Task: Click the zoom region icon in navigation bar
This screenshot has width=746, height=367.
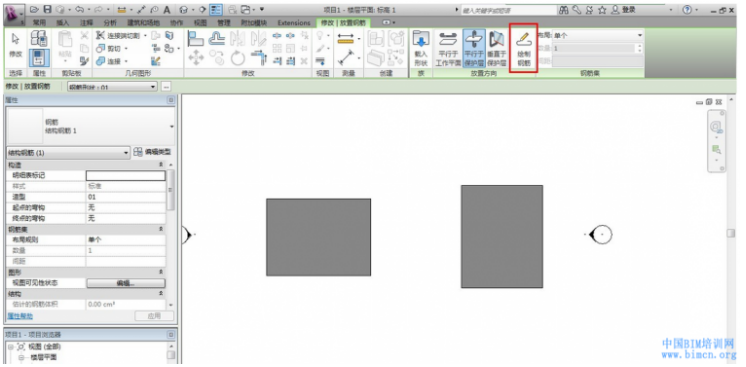Action: click(716, 150)
